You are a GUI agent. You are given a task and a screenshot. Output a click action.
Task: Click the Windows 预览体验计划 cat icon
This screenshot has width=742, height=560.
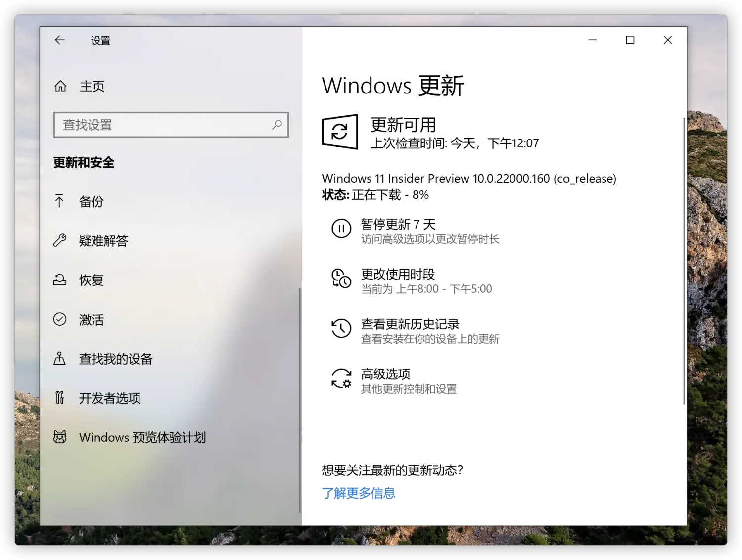(60, 437)
